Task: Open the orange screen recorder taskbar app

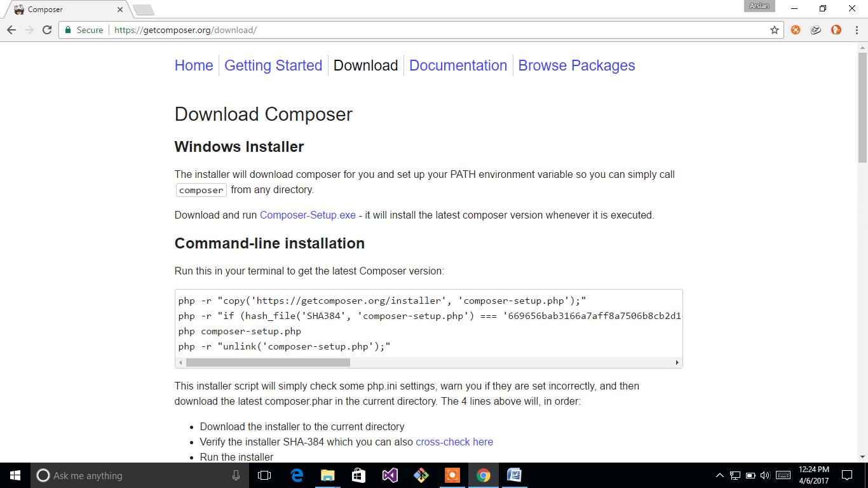Action: tap(452, 475)
